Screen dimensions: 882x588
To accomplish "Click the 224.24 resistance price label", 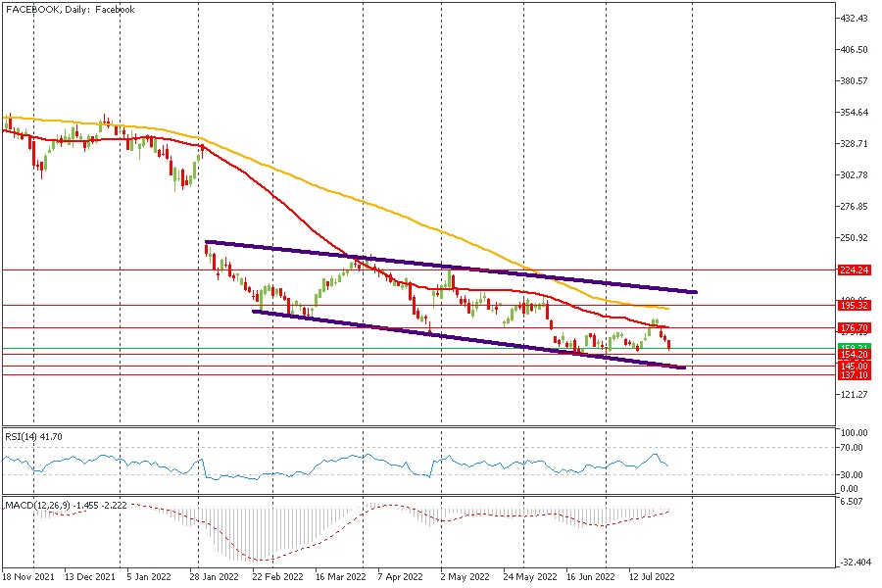I will tap(855, 269).
